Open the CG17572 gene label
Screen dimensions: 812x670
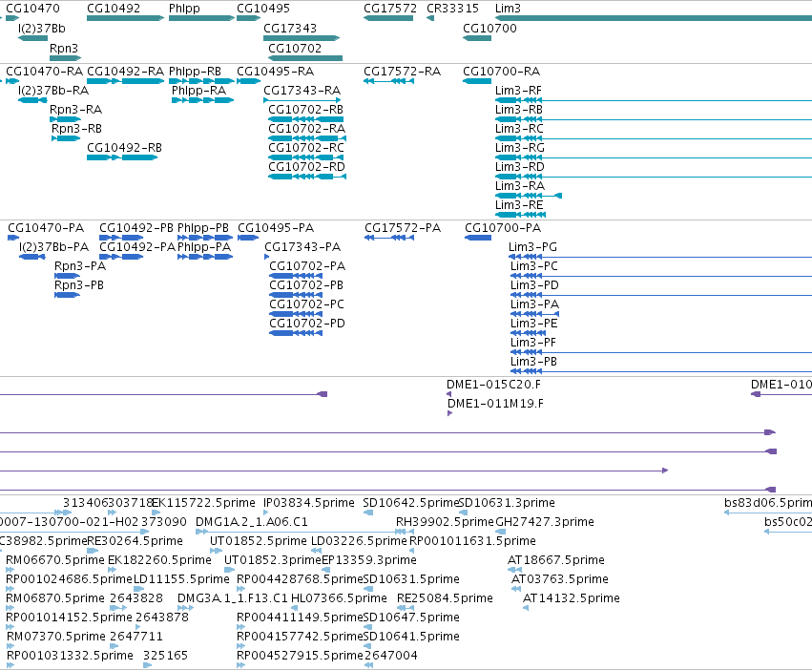(390, 9)
